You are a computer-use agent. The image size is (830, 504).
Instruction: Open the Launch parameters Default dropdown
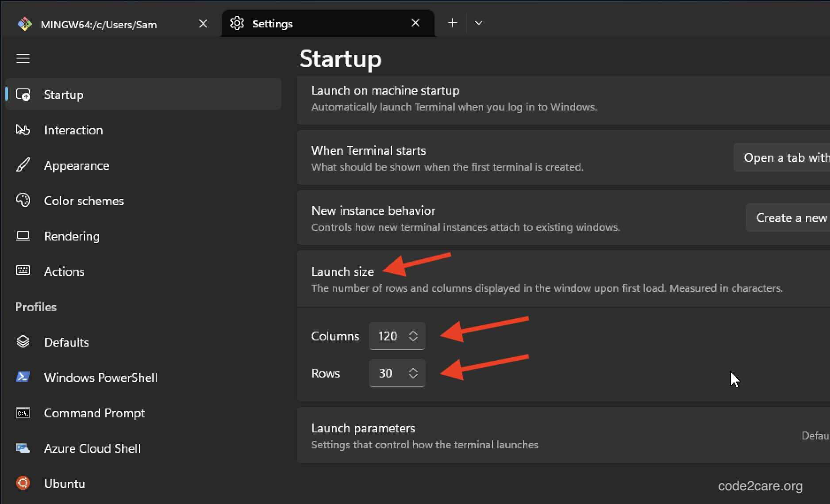click(x=814, y=435)
